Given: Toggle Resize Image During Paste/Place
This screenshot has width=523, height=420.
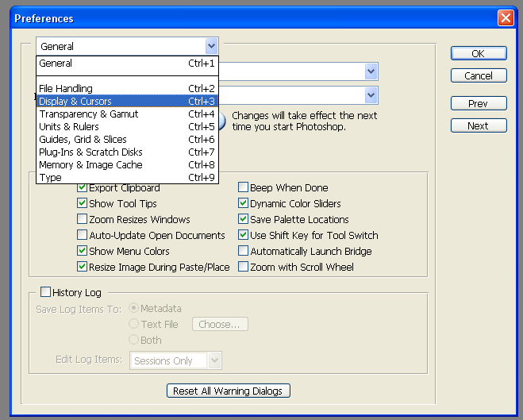Looking at the screenshot, I should pyautogui.click(x=82, y=267).
